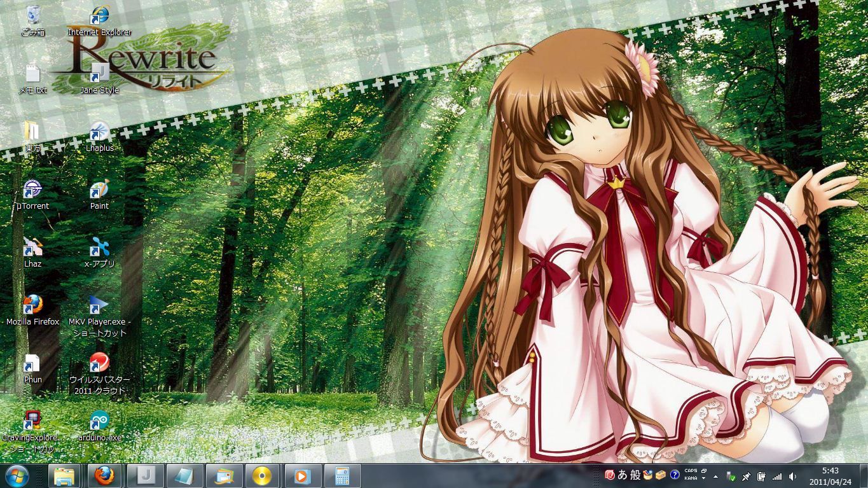Open the IME Pad icon in language bar

[648, 475]
